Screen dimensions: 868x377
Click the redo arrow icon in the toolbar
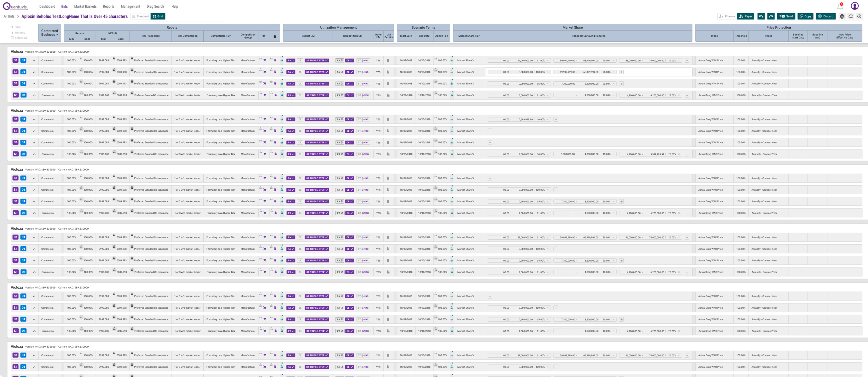[x=771, y=16]
